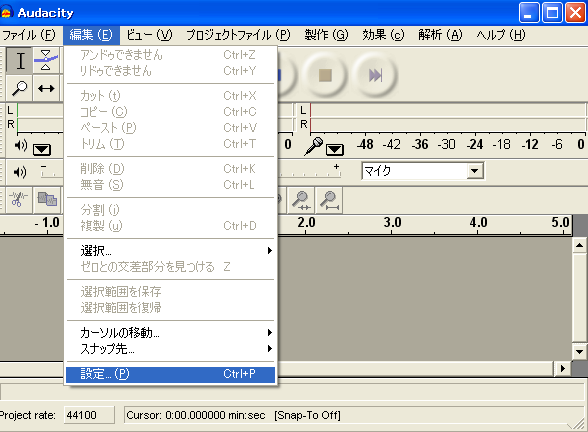Open the 解析 (A) menu
The height and width of the screenshot is (432, 588).
click(x=440, y=35)
